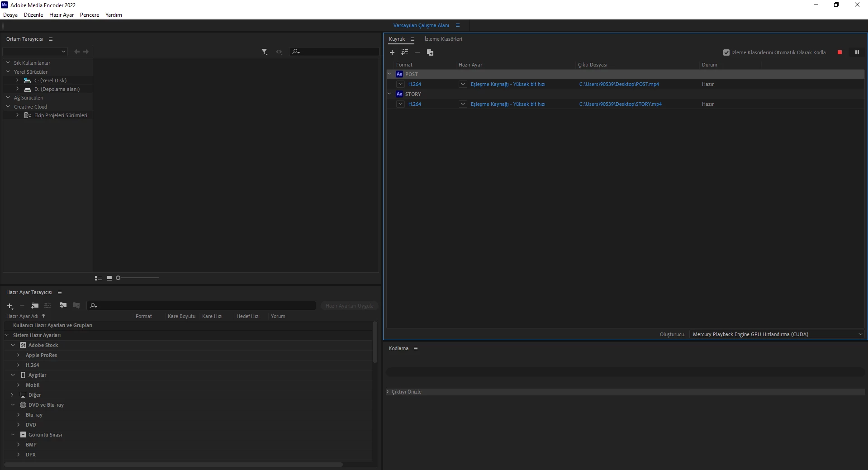
Task: Open the Hazır Ayar Tarayıcısı panel menu icon
Action: pyautogui.click(x=60, y=292)
